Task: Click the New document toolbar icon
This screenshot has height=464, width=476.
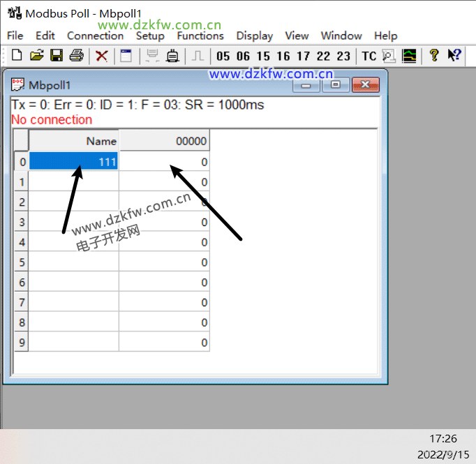Action: pyautogui.click(x=17, y=56)
